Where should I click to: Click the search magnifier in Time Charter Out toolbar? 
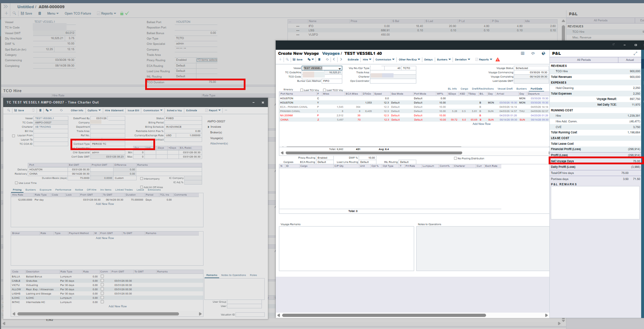9,110
